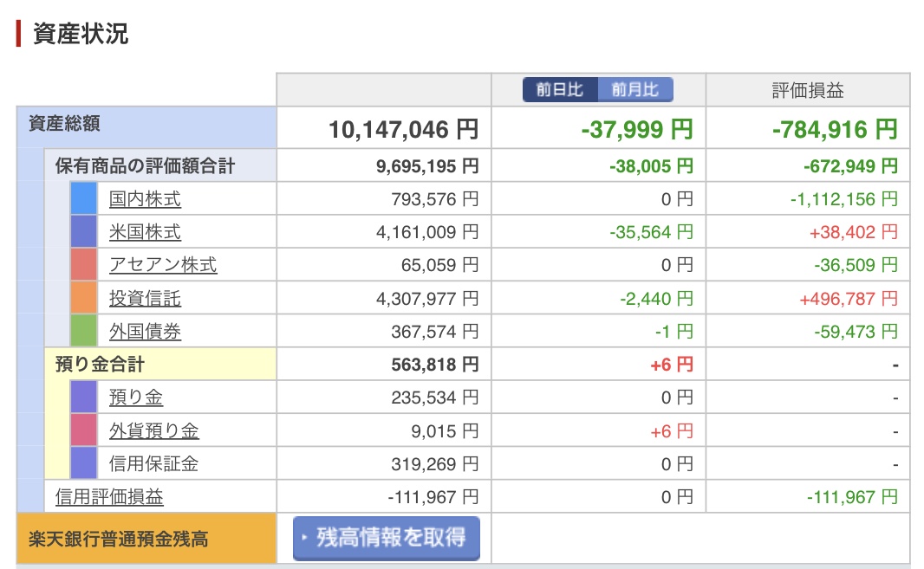Click the red アセアン株式 color swatch
This screenshot has height=569, width=924.
pos(84,264)
